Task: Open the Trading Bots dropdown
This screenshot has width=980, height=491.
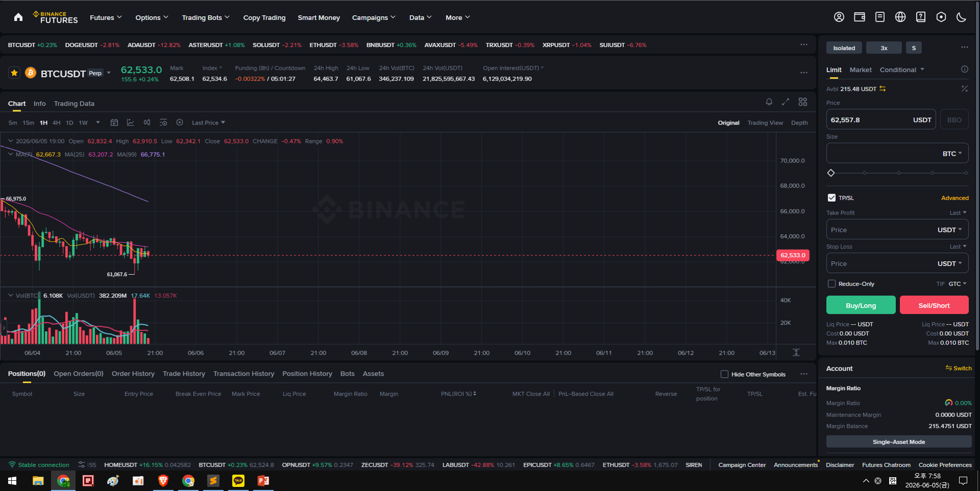Action: coord(205,17)
